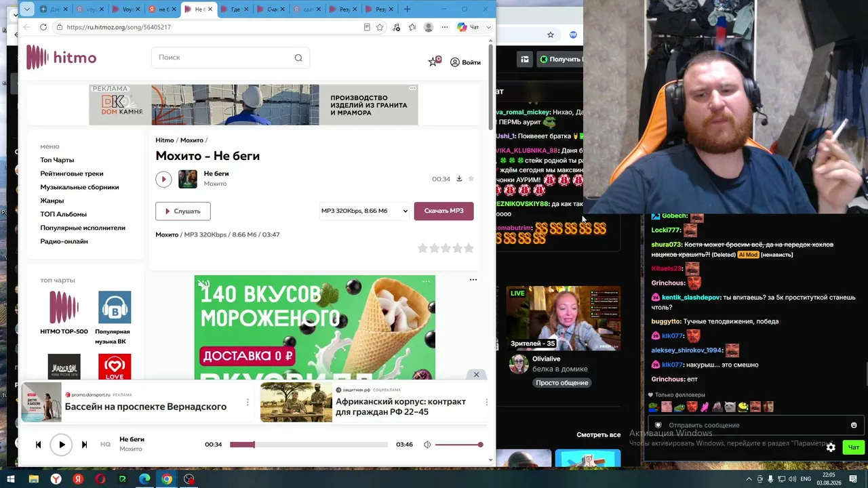
Task: Open Рейтинговые треки in the menu
Action: click(72, 174)
